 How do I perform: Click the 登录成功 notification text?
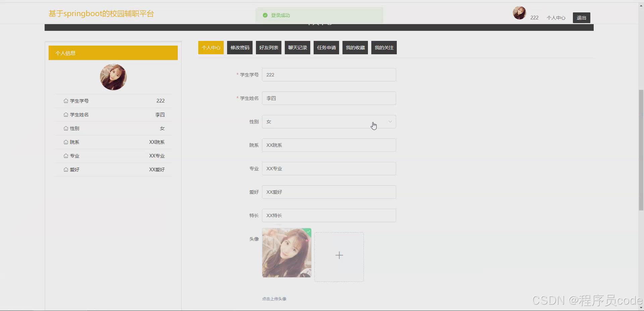(280, 15)
